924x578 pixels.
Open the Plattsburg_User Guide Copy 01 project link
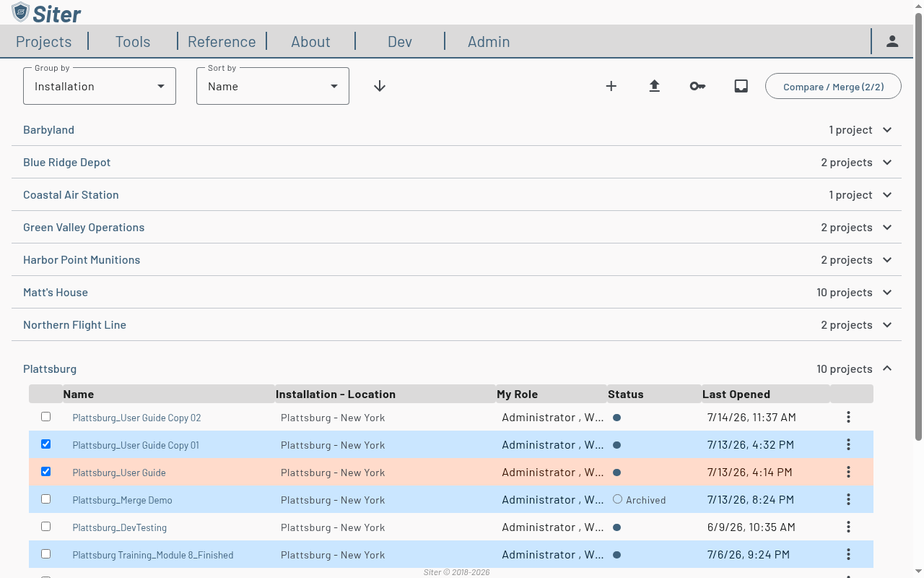[136, 445]
